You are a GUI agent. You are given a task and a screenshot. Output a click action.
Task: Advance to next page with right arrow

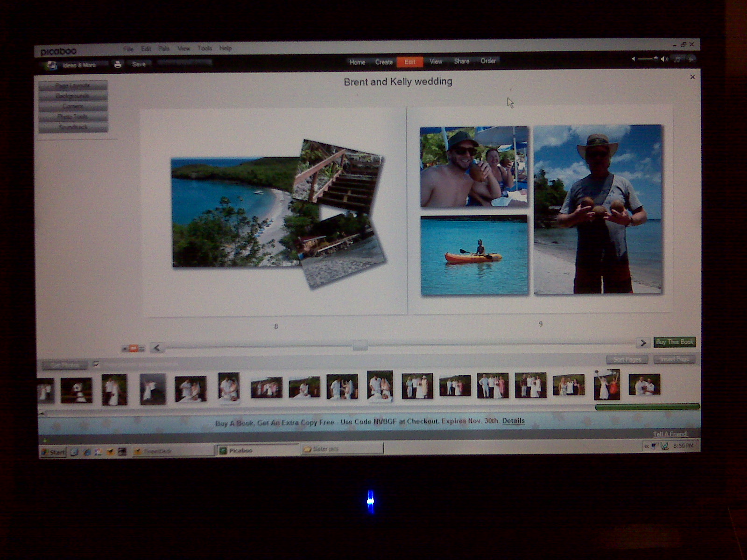643,343
